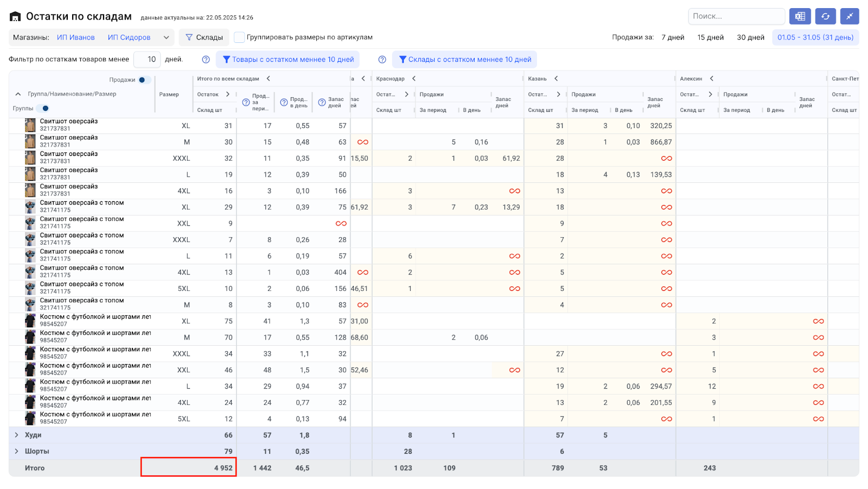The height and width of the screenshot is (489, 868).
Task: Open the 'Склады' filter button
Action: [204, 37]
